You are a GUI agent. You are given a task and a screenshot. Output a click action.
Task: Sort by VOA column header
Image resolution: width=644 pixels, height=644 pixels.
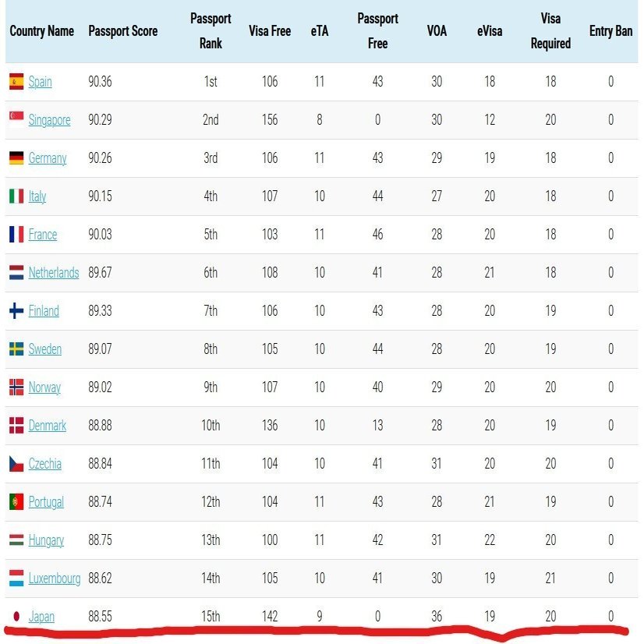click(437, 31)
